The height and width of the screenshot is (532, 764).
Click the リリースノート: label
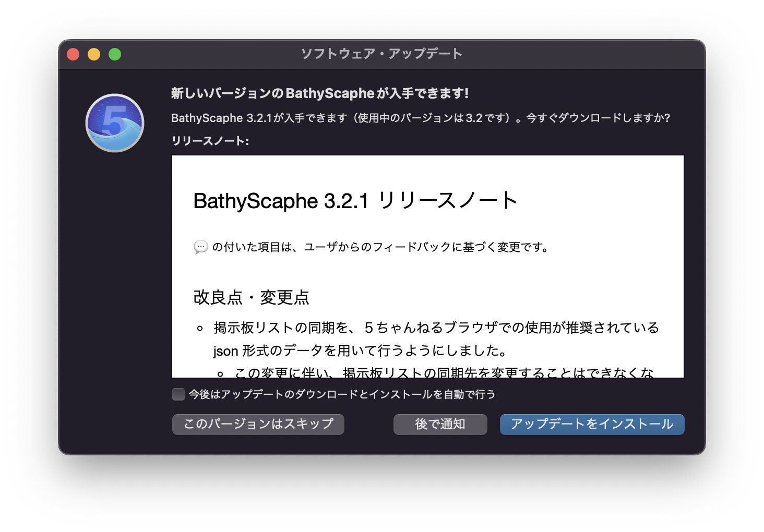pos(210,141)
